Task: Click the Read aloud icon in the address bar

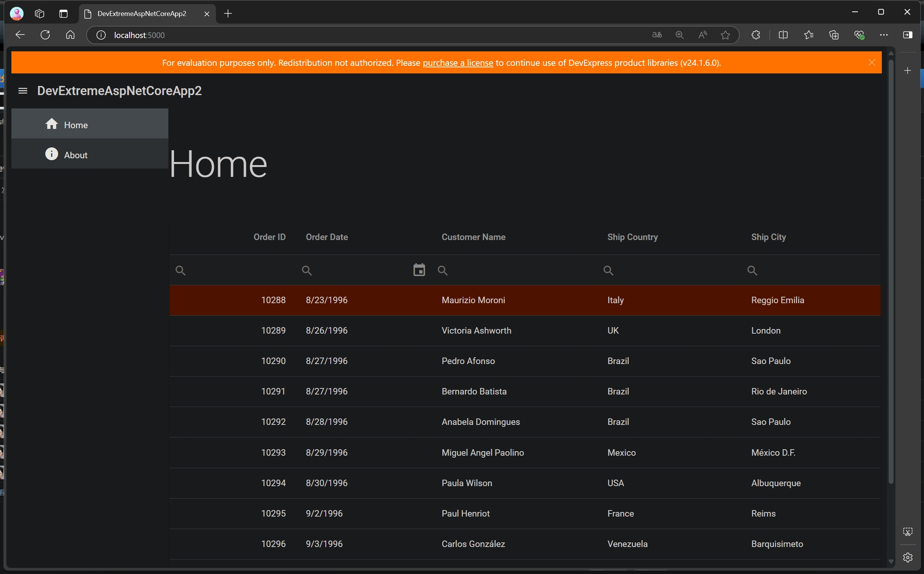Action: click(x=702, y=35)
